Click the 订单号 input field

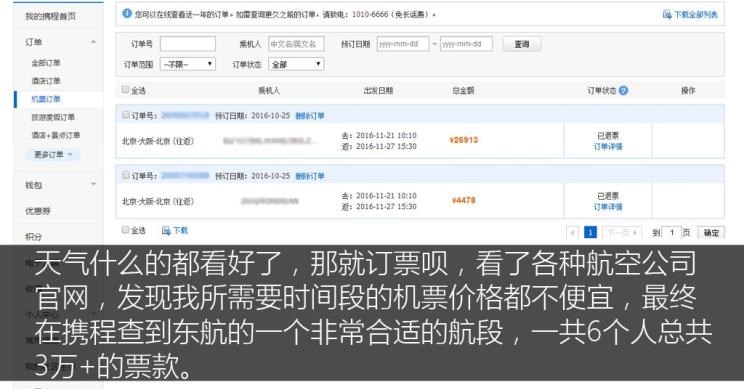[188, 44]
